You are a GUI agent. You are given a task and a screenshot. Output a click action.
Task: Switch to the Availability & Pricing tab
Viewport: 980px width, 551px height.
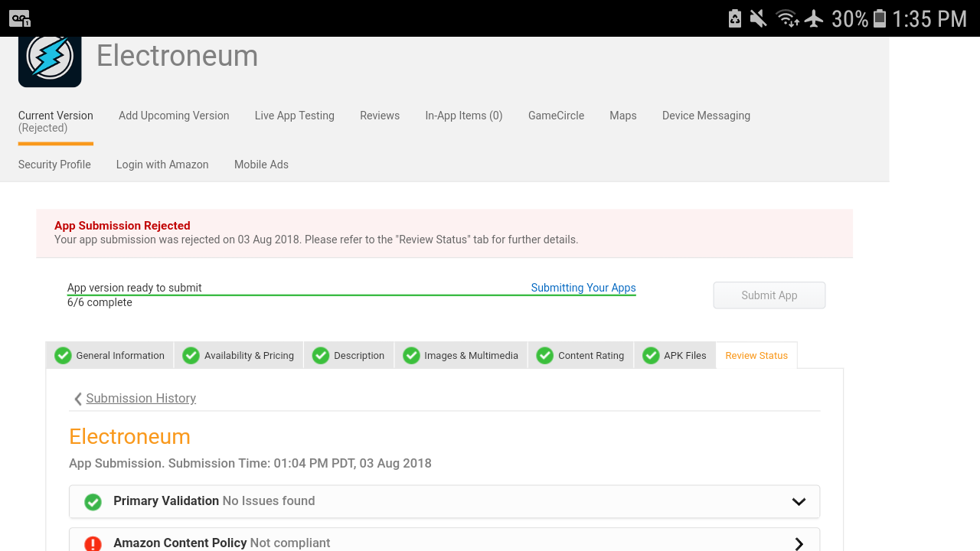pos(239,355)
